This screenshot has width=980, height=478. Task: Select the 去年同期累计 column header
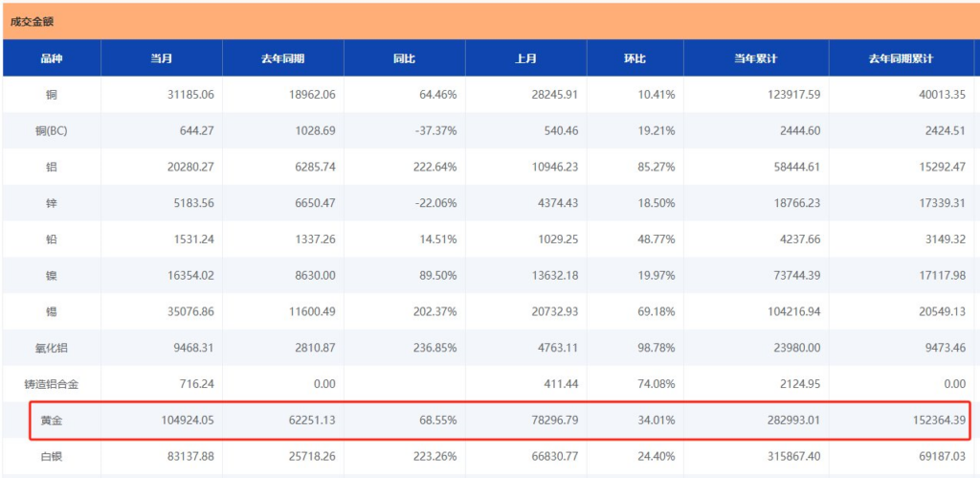click(902, 58)
